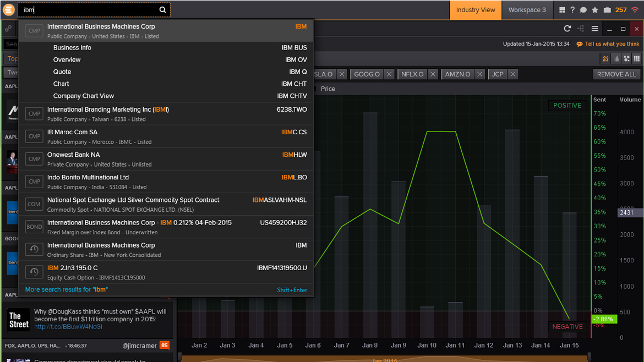Click the red connection signal icon
644x362 pixels.
(x=635, y=10)
